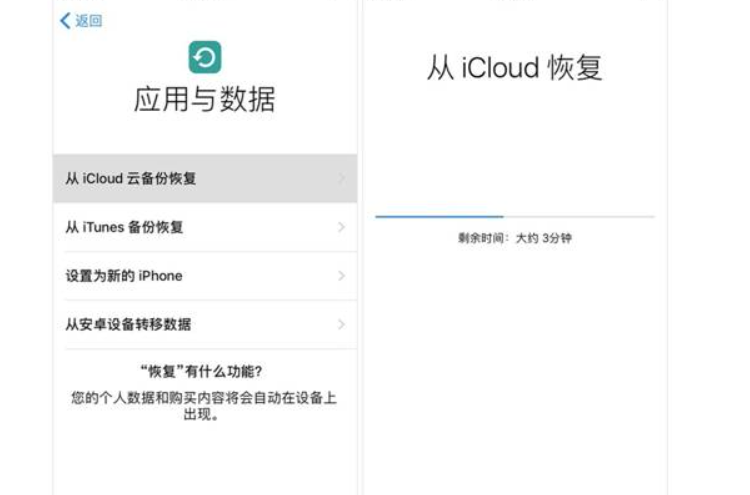Click chevron next to 设置为新的 iPhone

[x=341, y=276]
